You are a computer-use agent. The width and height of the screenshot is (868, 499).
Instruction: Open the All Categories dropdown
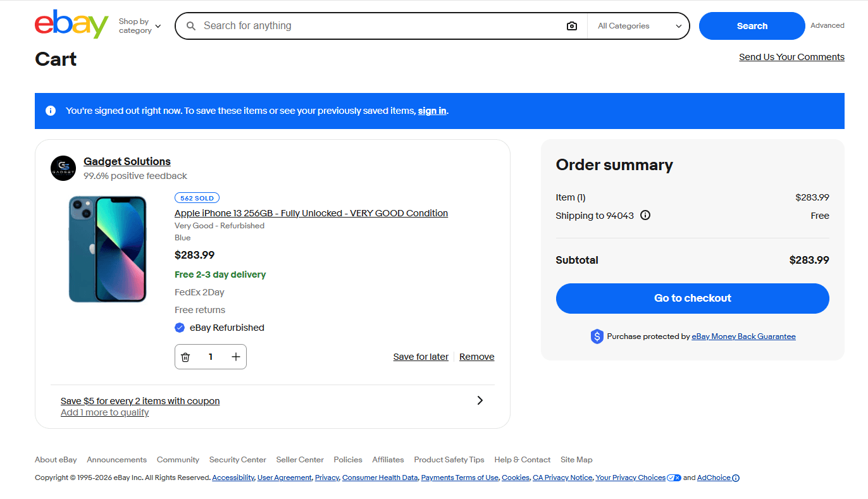[x=638, y=26]
